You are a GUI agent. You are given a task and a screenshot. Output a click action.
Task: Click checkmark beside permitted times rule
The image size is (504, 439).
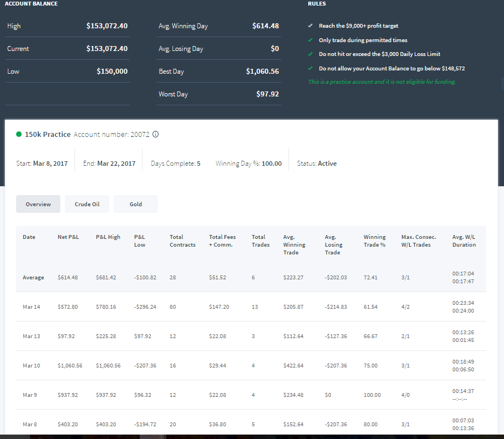coord(310,40)
